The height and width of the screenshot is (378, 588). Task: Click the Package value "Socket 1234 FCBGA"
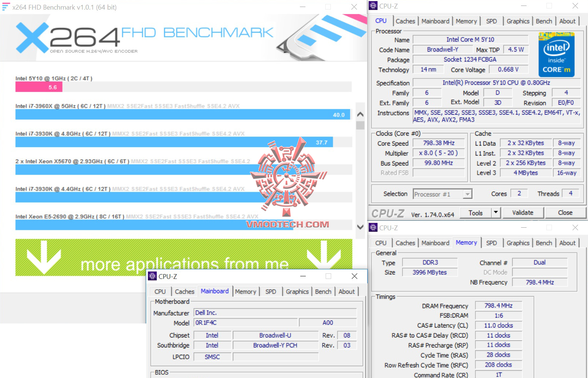tap(470, 59)
